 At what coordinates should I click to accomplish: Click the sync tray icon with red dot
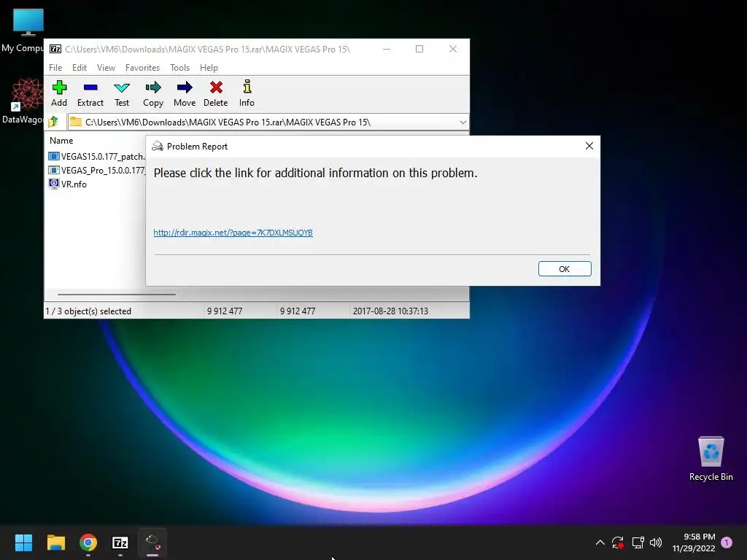[618, 542]
